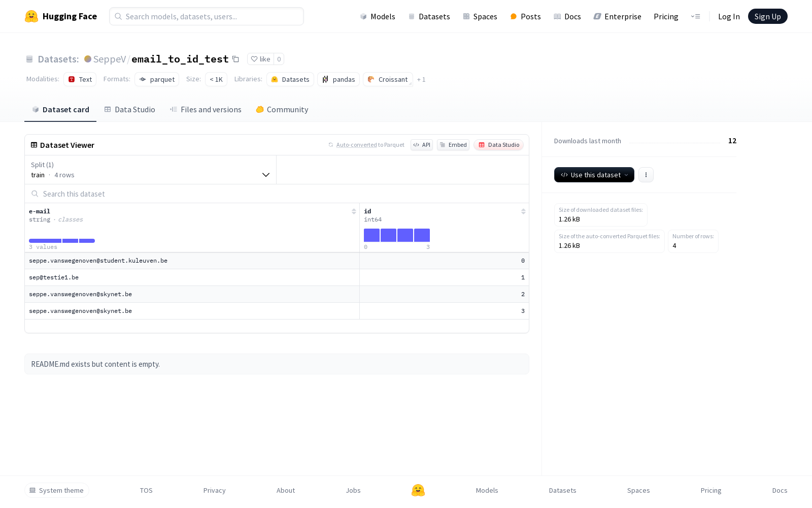Screen dimensions: 812x508
Task: Open the System theme selector
Action: coord(57,490)
